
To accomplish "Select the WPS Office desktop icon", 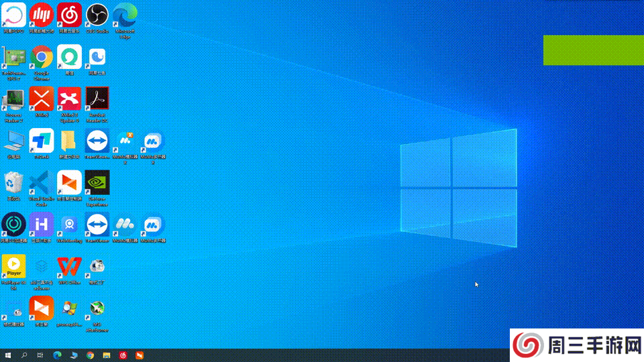I will (69, 267).
